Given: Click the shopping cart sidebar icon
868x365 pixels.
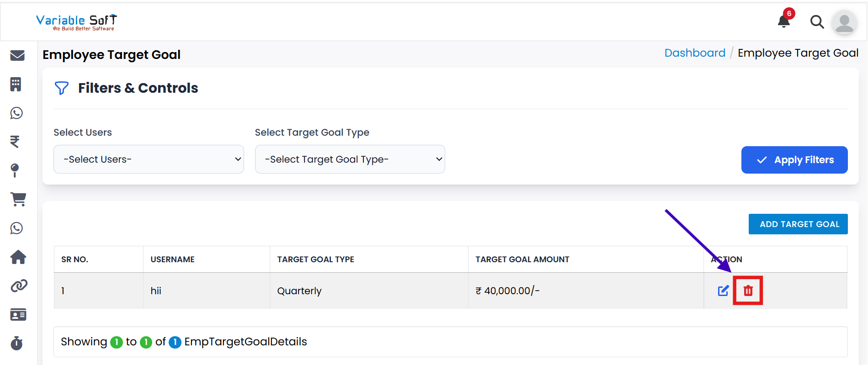Looking at the screenshot, I should (18, 199).
